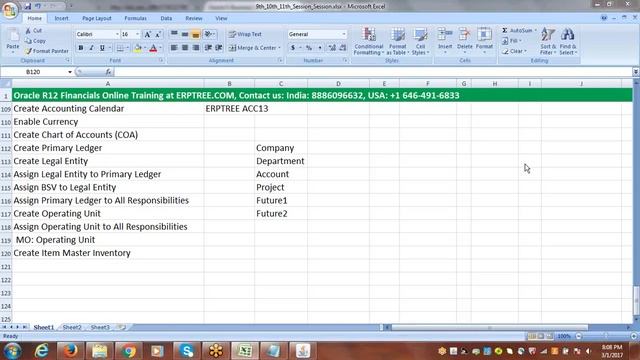Toggle Underline formatting
This screenshot has height=360, width=640.
click(x=102, y=48)
